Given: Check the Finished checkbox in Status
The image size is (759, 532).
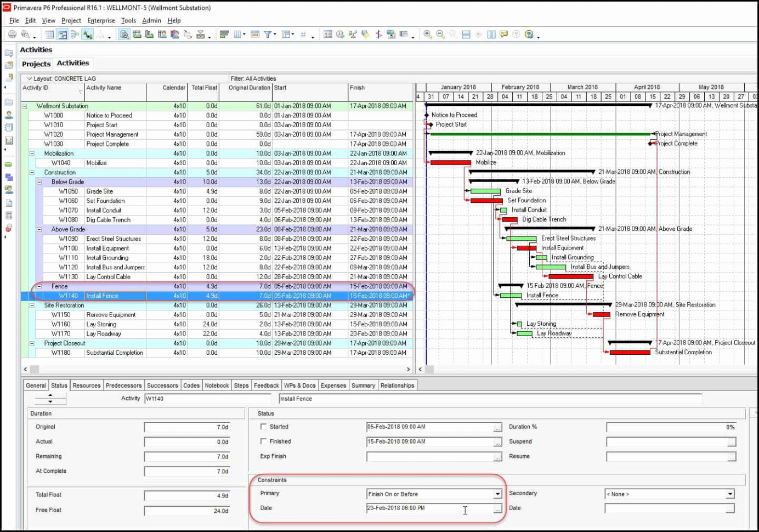Looking at the screenshot, I should pos(264,442).
